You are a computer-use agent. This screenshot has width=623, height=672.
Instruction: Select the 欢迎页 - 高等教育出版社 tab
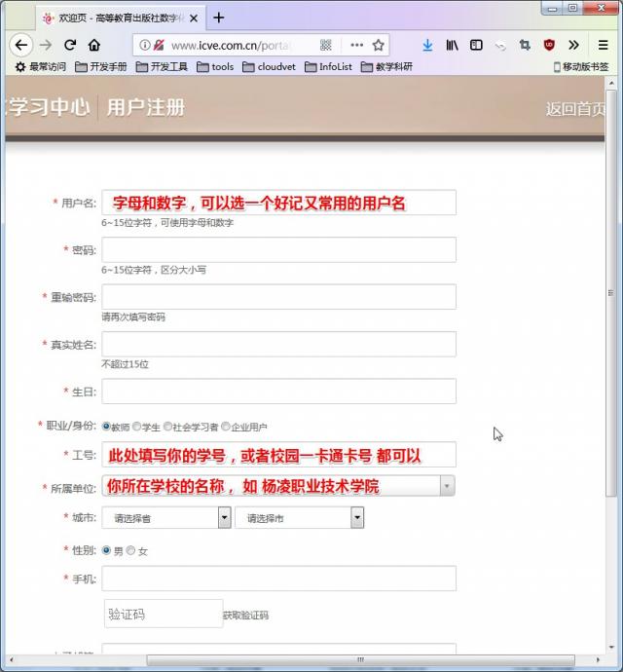tap(121, 18)
